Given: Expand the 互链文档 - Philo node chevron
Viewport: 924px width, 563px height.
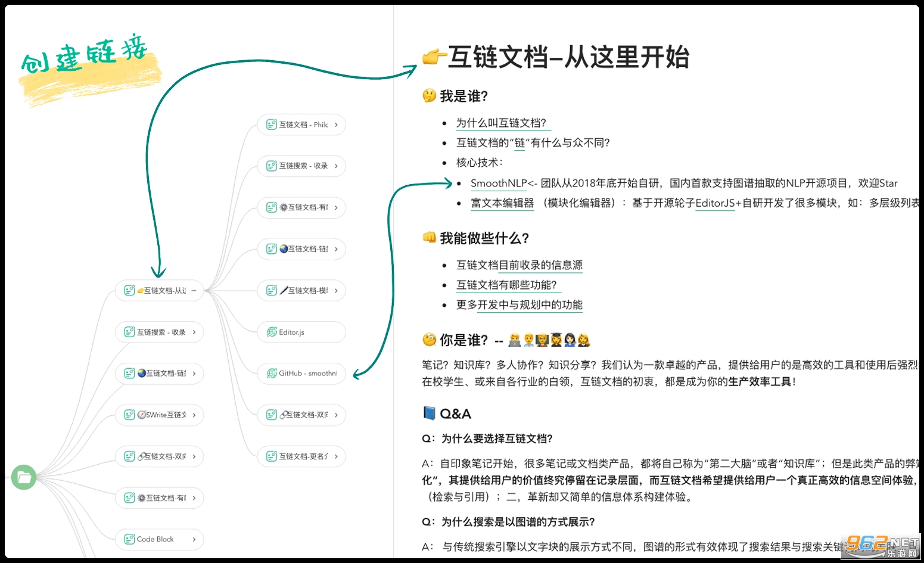Looking at the screenshot, I should [336, 125].
